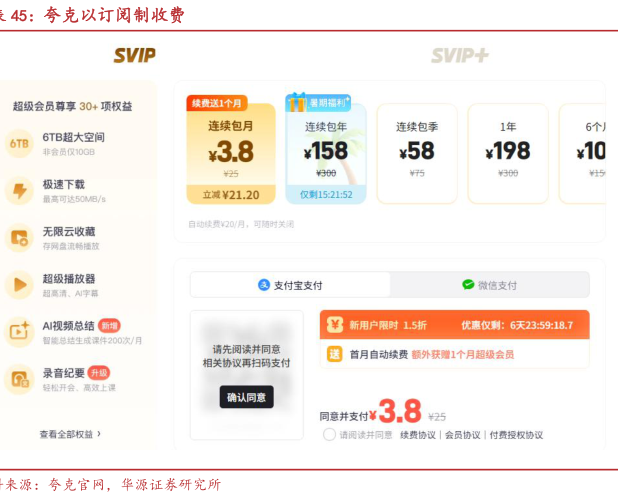Open the 付费授权协议 link

[x=515, y=435]
